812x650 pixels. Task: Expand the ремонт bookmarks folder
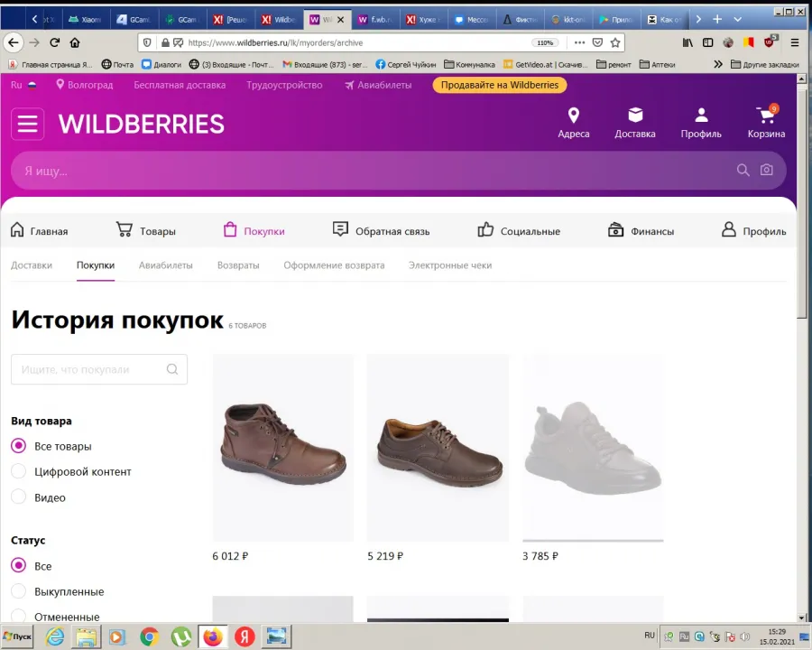pyautogui.click(x=614, y=64)
